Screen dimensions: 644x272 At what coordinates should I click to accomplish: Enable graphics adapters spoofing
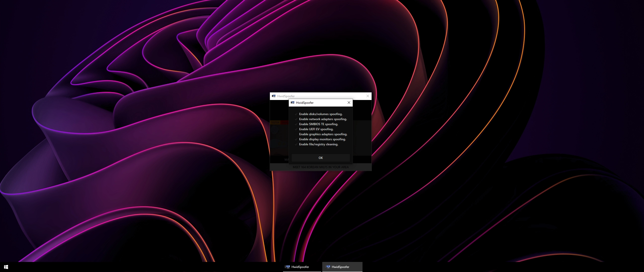[296, 134]
